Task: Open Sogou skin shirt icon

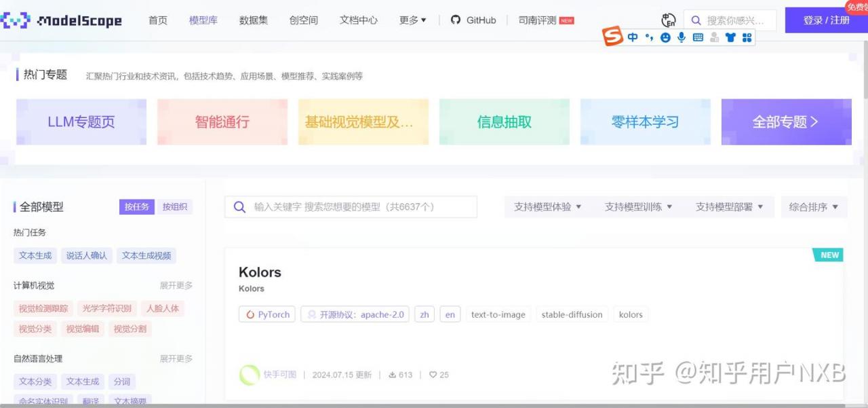Action: tap(730, 37)
